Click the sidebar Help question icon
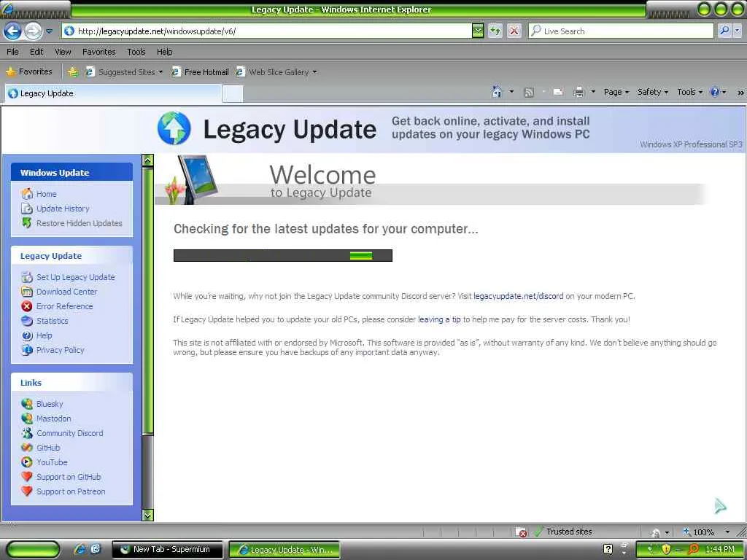The image size is (747, 560). [x=27, y=335]
